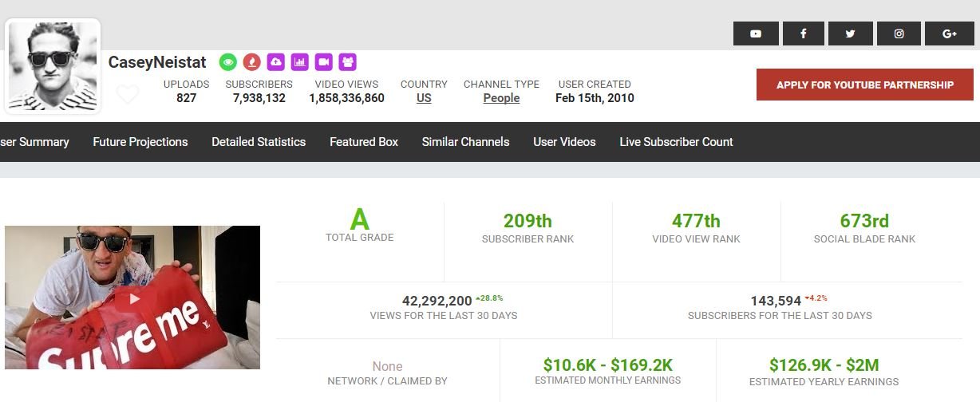Open the YouTube social link icon
980x402 pixels.
(756, 33)
